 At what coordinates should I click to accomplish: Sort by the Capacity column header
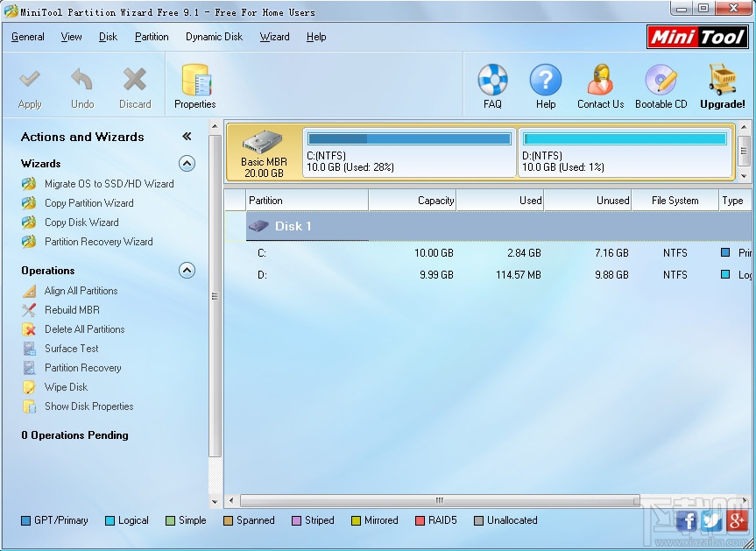tap(413, 201)
